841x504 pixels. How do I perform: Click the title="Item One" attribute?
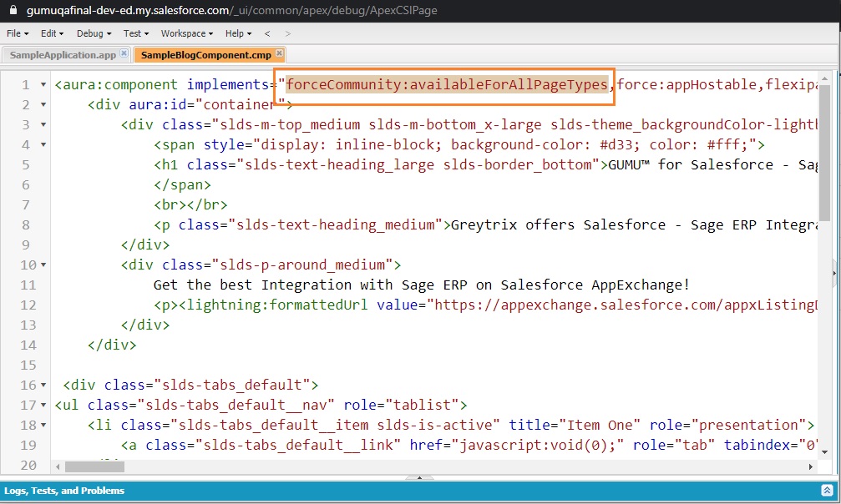(575, 426)
